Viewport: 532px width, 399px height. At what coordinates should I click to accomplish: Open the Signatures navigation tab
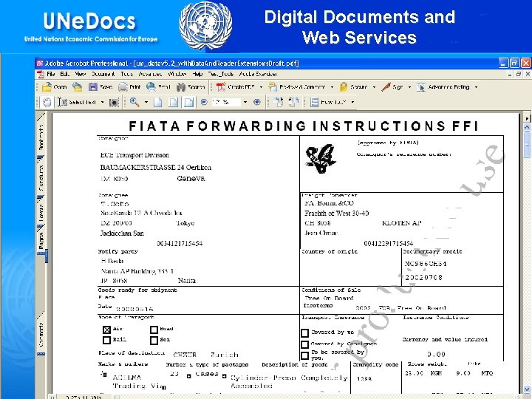41,177
